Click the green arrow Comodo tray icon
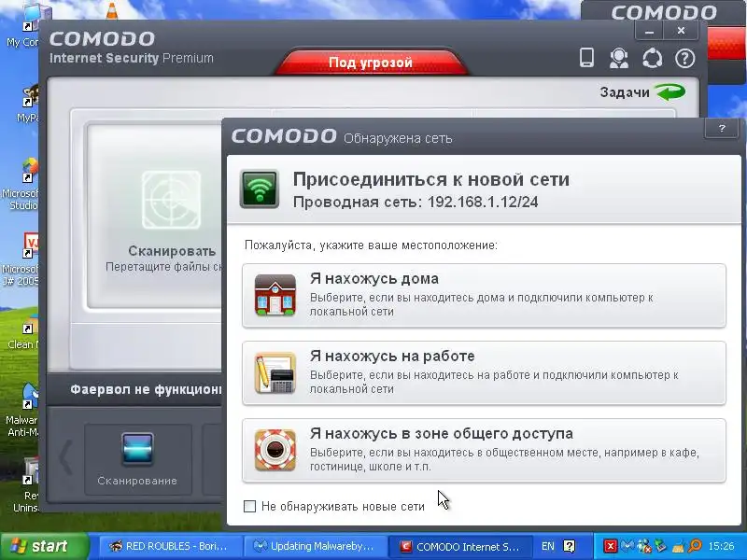This screenshot has height=560, width=747. [x=661, y=546]
